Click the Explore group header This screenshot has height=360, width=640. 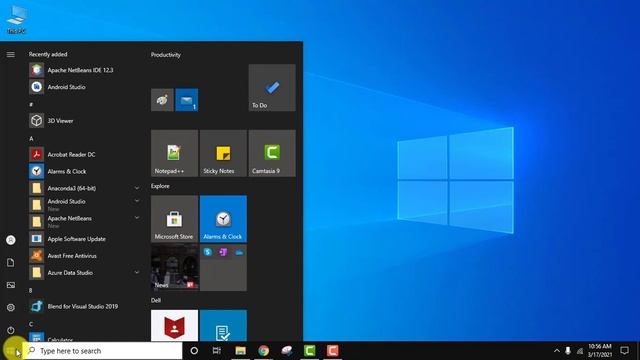click(x=160, y=186)
